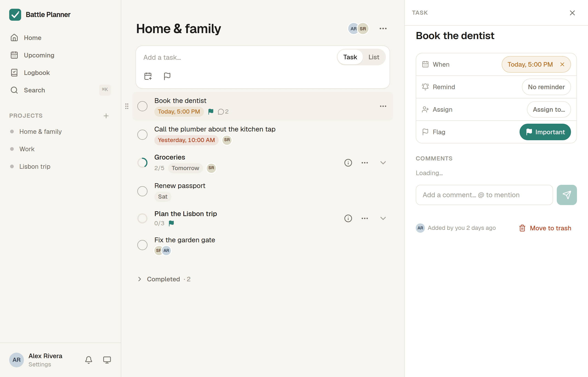This screenshot has height=377, width=588.
Task: Click Today, 5:00 PM badge on dentist row
Action: pyautogui.click(x=179, y=112)
